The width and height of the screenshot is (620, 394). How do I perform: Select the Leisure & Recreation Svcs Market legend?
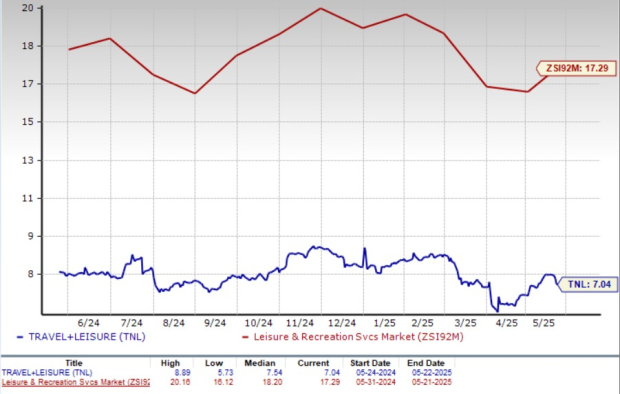352,337
